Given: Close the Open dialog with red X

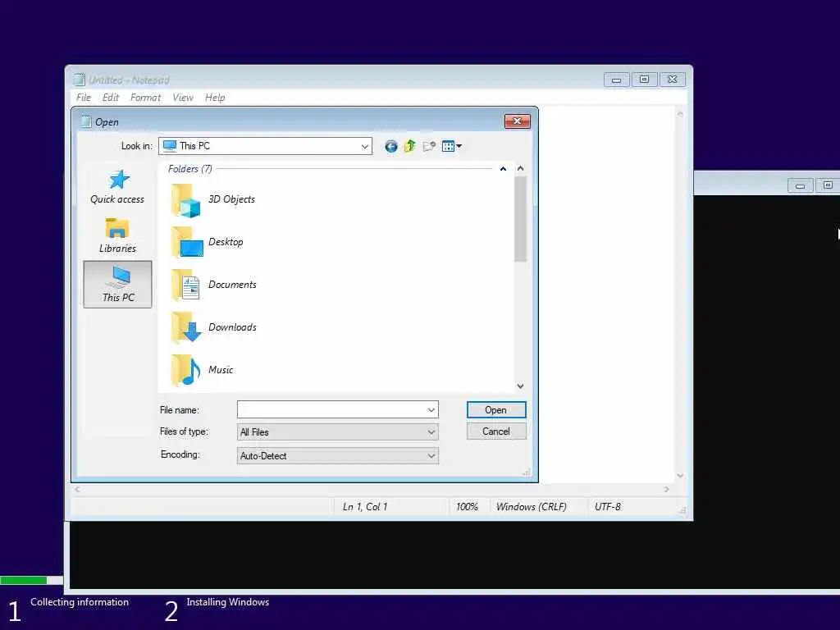Looking at the screenshot, I should pos(517,121).
